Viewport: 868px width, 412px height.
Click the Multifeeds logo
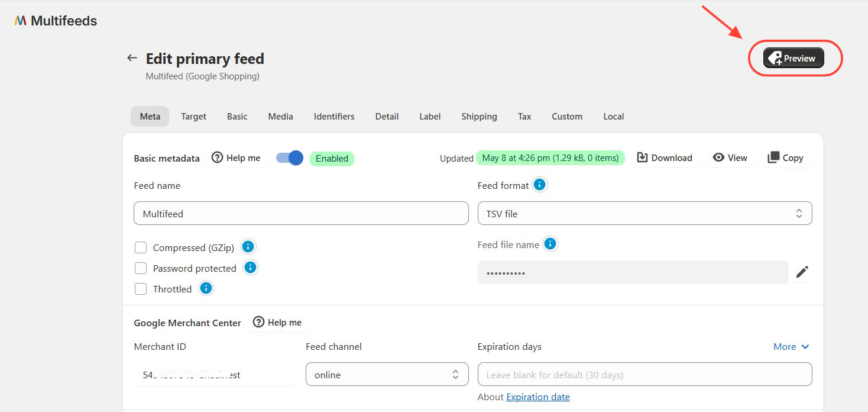point(56,21)
